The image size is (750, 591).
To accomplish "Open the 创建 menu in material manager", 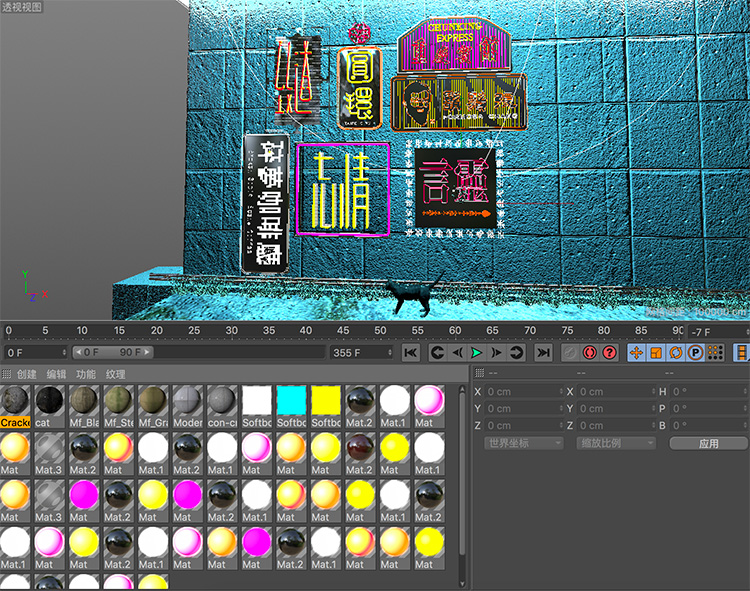I will click(x=27, y=374).
